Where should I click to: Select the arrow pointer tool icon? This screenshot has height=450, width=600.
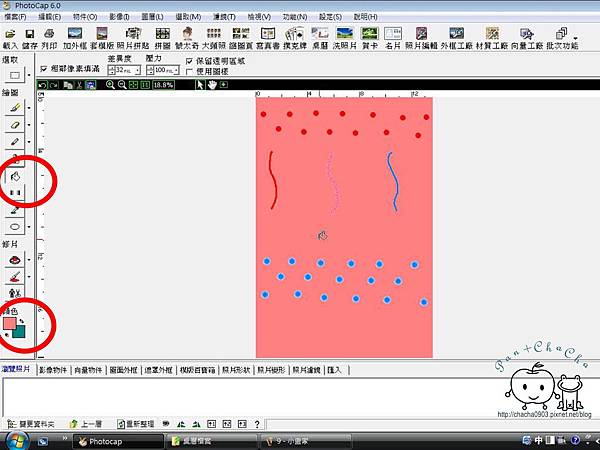[x=200, y=85]
